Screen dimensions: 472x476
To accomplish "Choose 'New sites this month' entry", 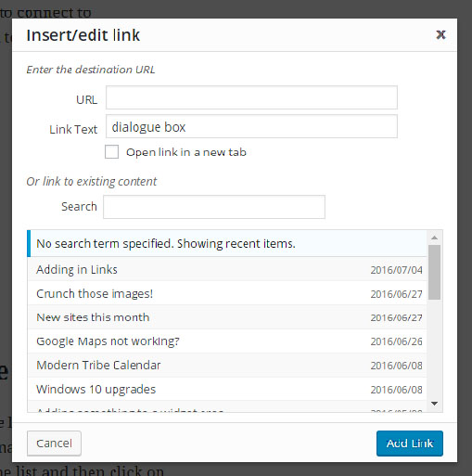I will pos(227,317).
